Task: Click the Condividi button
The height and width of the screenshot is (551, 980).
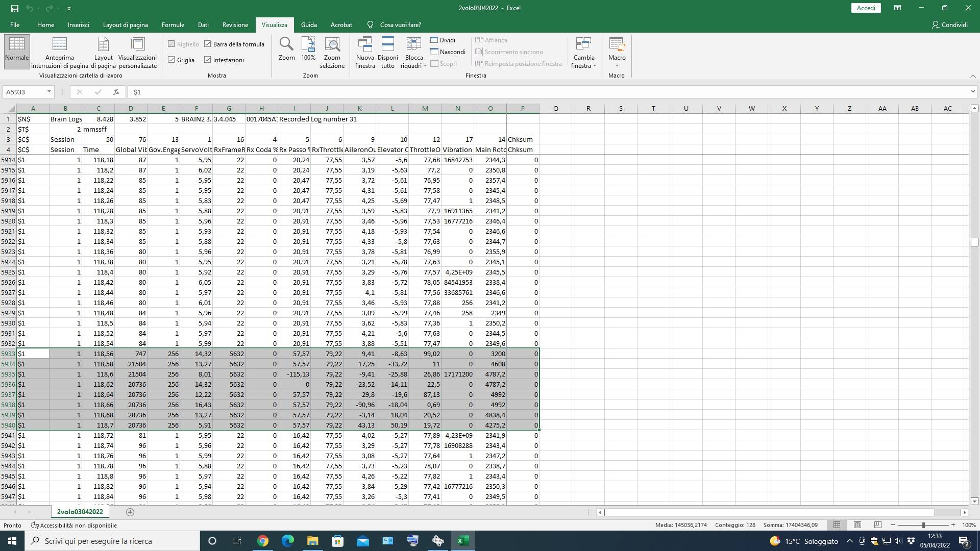Action: 949,24
